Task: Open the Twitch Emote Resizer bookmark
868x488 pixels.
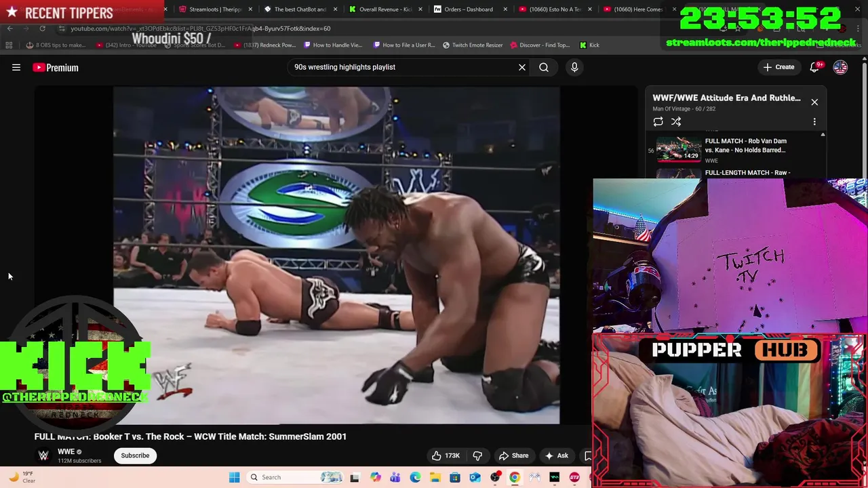Action: click(x=473, y=45)
